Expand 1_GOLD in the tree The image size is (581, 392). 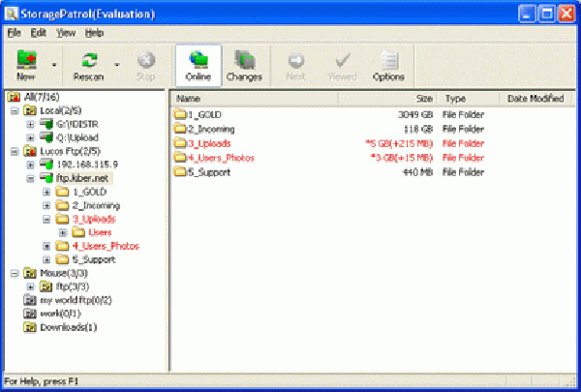[x=46, y=192]
